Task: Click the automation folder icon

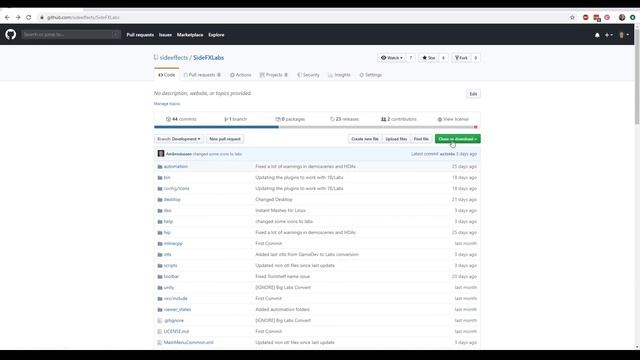Action: pyautogui.click(x=160, y=167)
